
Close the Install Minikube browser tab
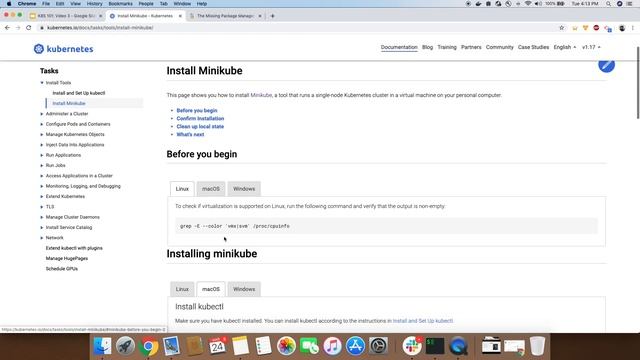[180, 16]
